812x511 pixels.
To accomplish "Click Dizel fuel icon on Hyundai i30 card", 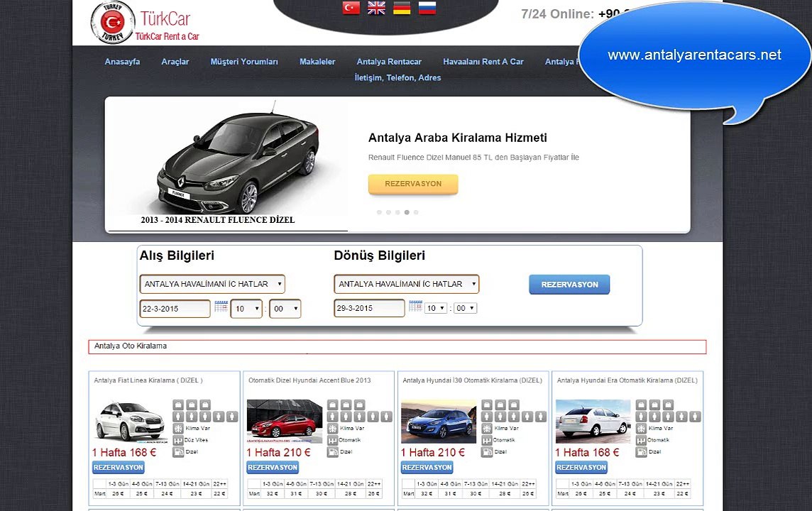I will coord(487,452).
